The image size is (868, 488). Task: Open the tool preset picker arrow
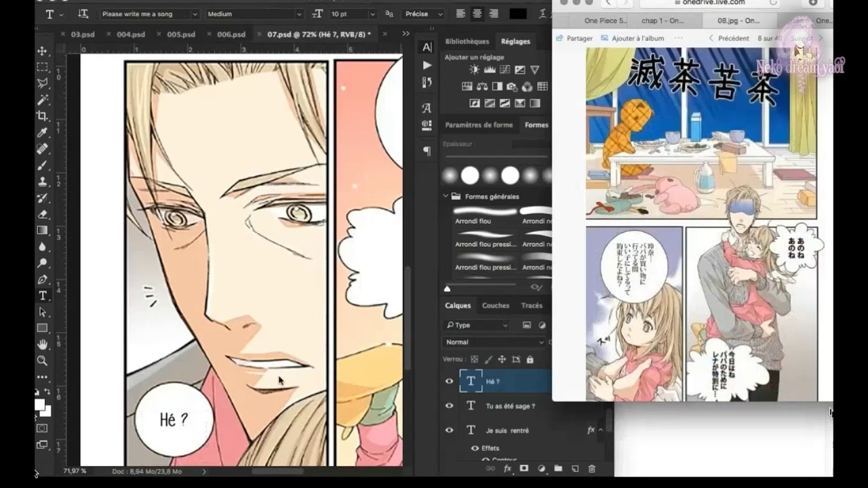[x=62, y=14]
